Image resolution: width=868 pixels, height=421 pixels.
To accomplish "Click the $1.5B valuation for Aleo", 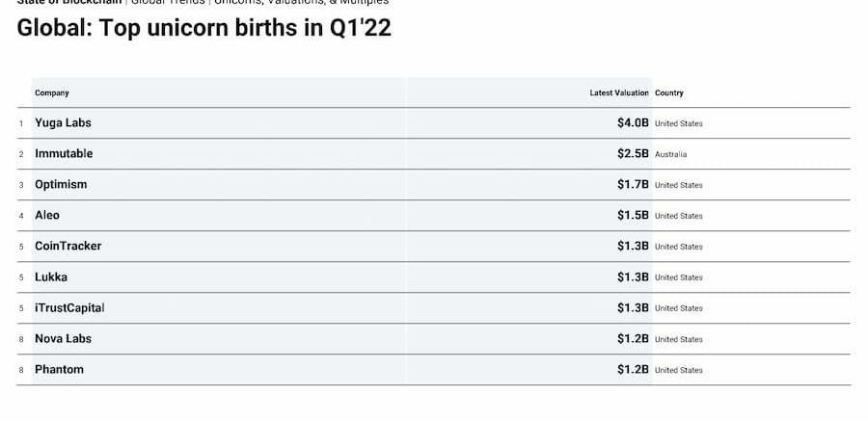I will 633,215.
